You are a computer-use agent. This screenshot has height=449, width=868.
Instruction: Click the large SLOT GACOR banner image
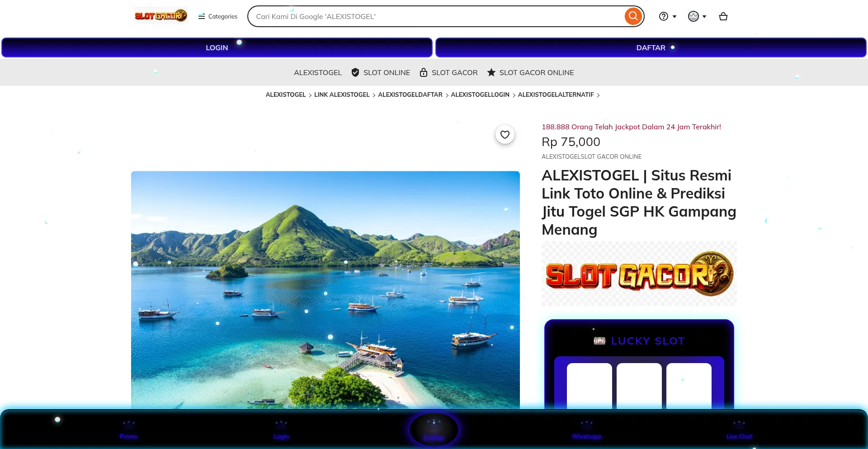click(x=639, y=274)
